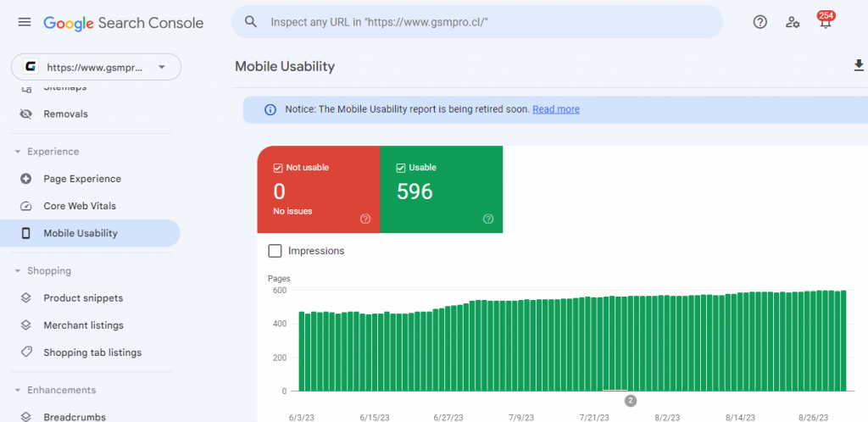Click the 6/3/23 axis date label

click(x=301, y=418)
